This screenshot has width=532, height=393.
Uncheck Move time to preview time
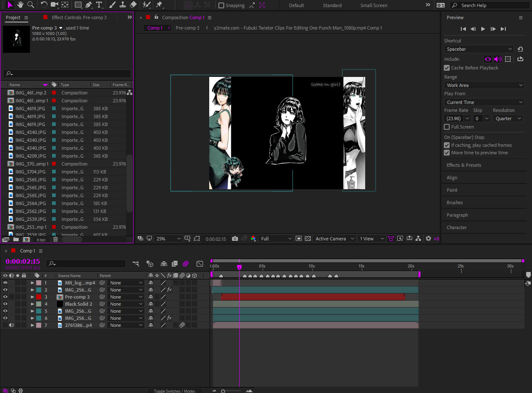pos(447,153)
